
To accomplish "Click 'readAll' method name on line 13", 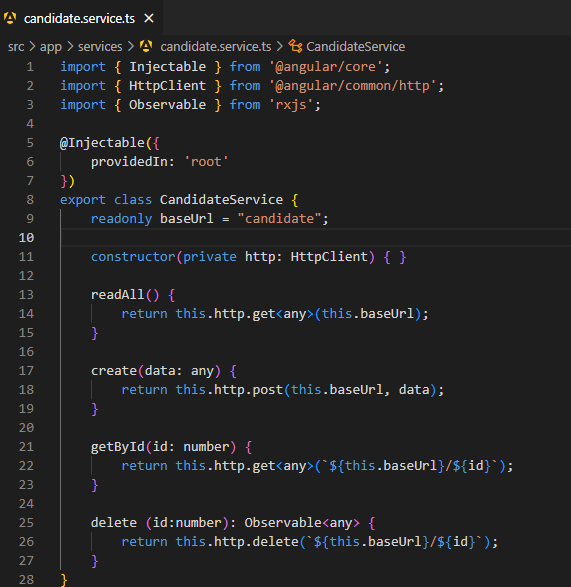I will pyautogui.click(x=118, y=295).
